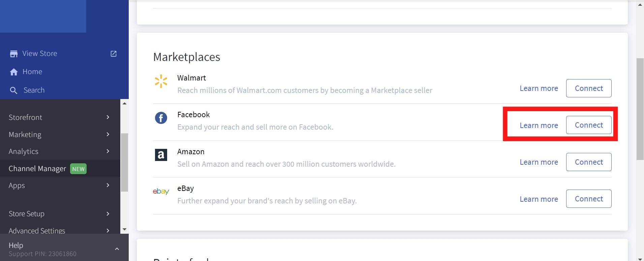
Task: Expand the Marketing submenu arrow
Action: point(108,134)
